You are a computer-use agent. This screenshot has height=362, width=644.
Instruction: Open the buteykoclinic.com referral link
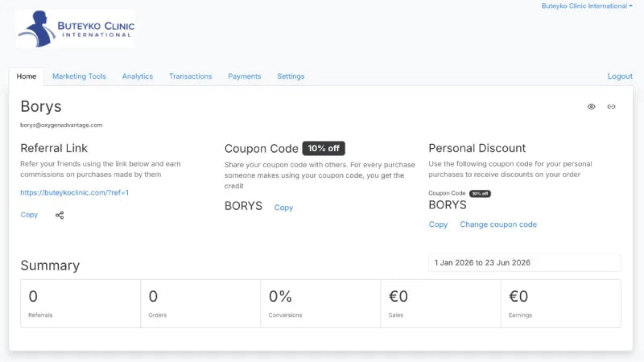point(74,192)
